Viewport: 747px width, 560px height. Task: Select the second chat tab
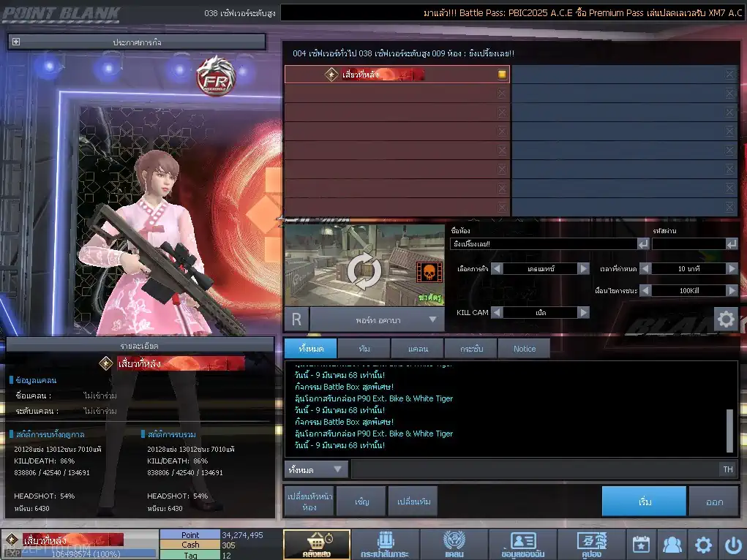point(364,349)
